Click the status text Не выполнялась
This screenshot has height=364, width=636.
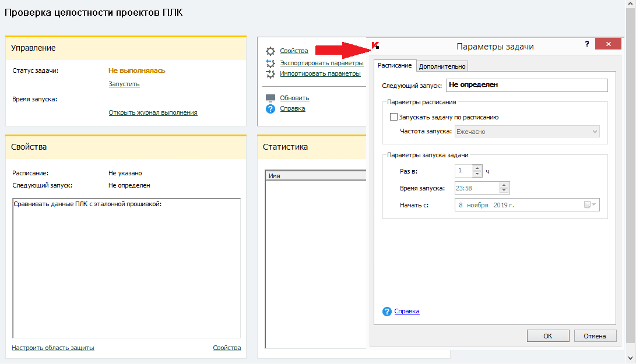(136, 70)
